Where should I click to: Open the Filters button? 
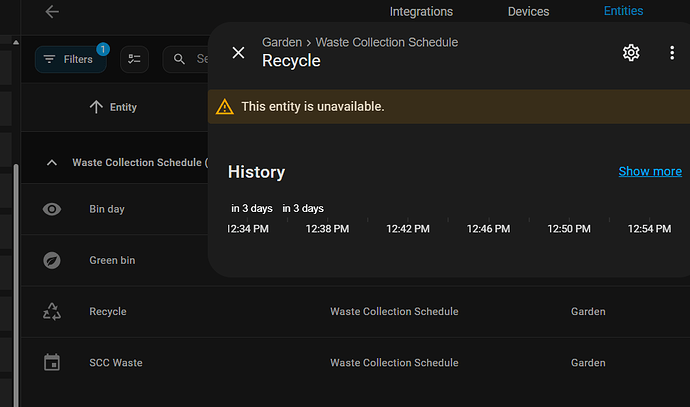tap(71, 59)
